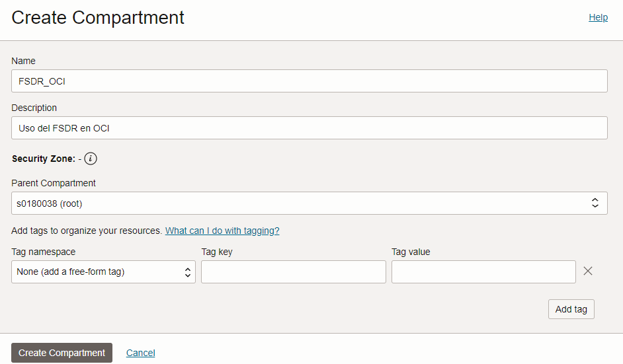Viewport: 623px width, 364px height.
Task: Click into the Tag value field
Action: tap(483, 272)
